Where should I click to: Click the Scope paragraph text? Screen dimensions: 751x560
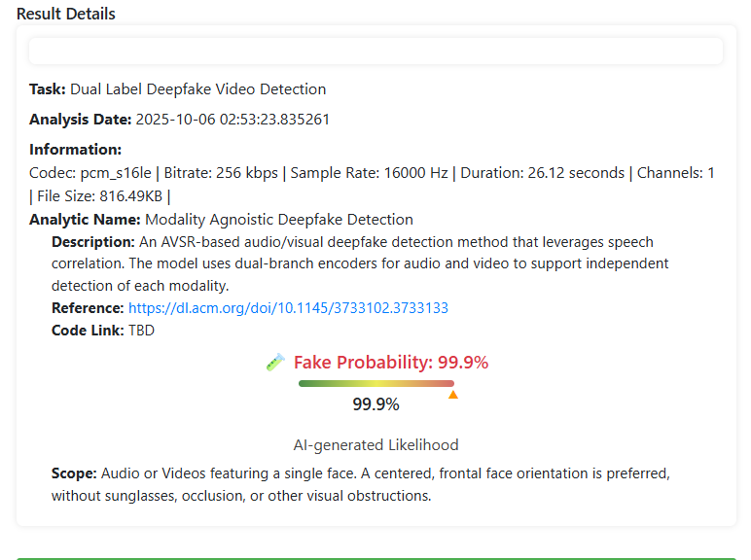[x=360, y=484]
